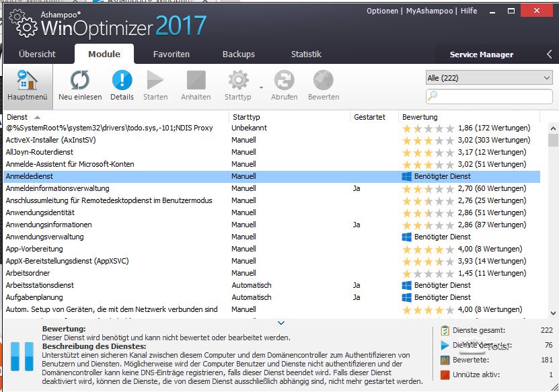Click the Abrufen icon
Viewport: 559px width, 392px height.
[284, 80]
